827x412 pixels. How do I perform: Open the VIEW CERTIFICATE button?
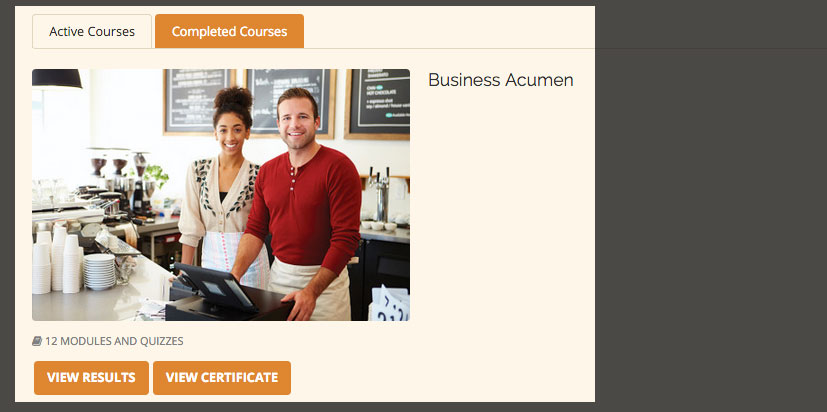coord(222,378)
